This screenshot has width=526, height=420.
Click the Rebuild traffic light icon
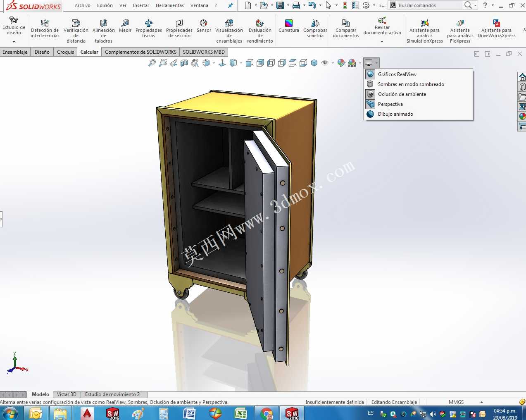click(x=345, y=5)
